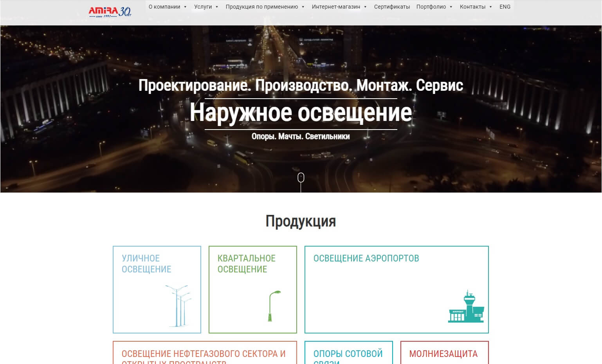
Task: Switch the site language to ENG
Action: pos(505,7)
